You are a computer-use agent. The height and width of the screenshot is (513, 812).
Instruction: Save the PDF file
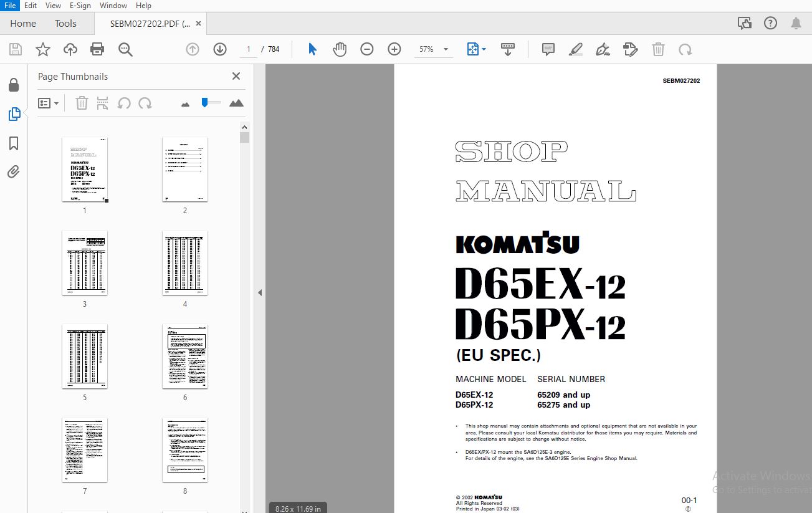[x=15, y=50]
